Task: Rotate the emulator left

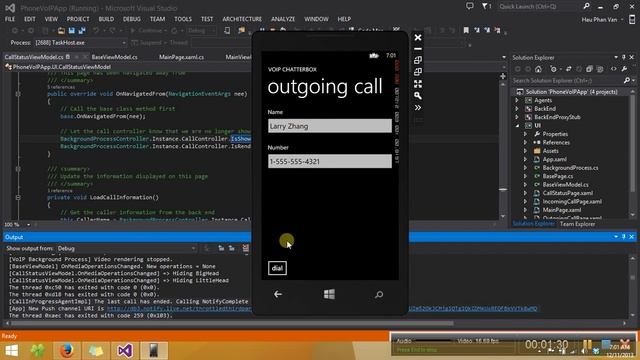Action: (418, 60)
